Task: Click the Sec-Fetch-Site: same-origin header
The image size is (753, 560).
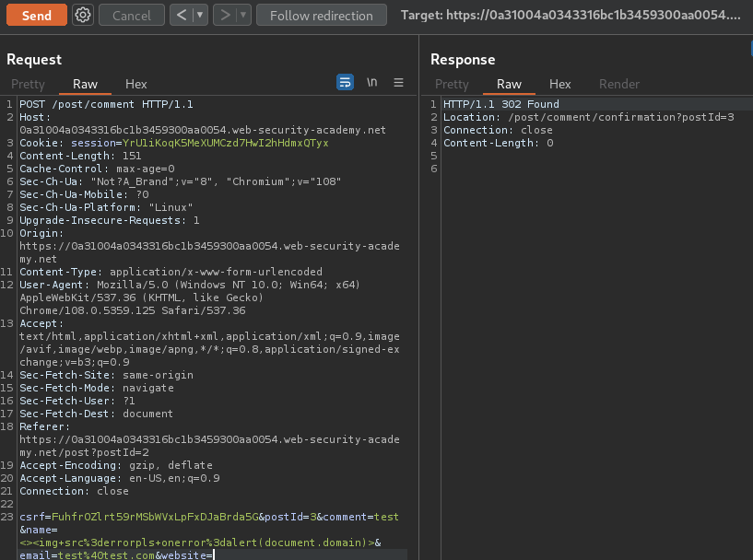Action: 106,375
